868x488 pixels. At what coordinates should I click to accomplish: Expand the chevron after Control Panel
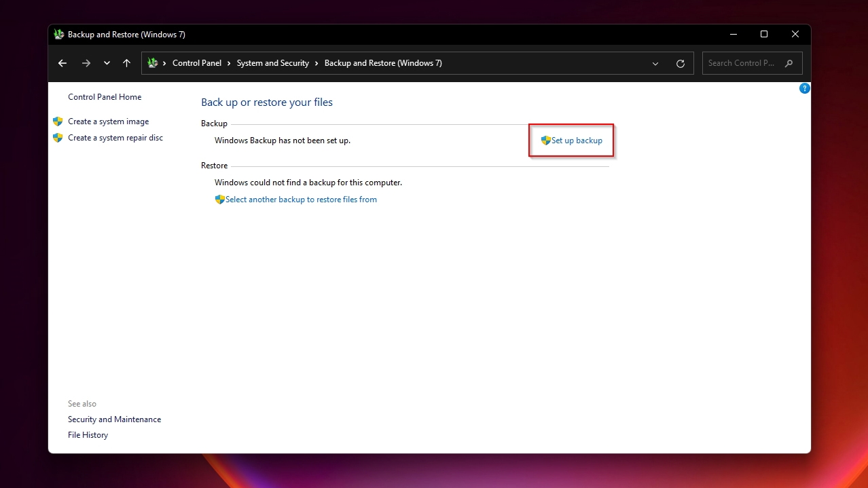[x=230, y=63]
